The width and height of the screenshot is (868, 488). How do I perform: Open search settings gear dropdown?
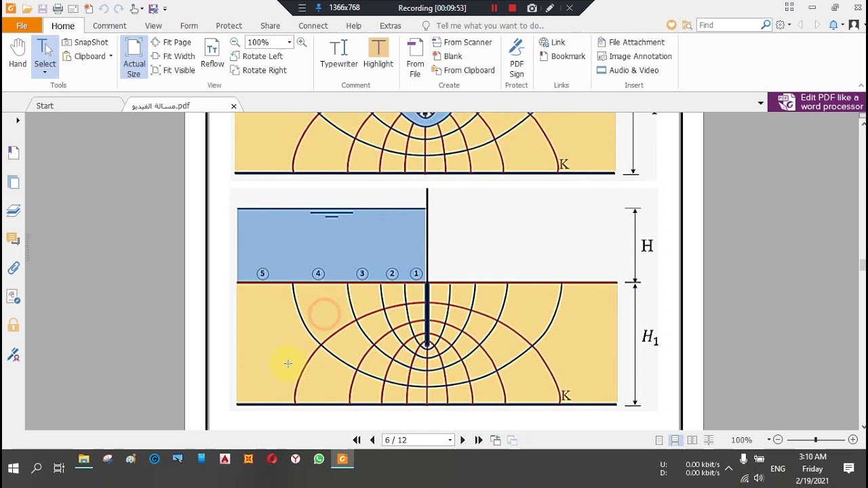pos(783,25)
